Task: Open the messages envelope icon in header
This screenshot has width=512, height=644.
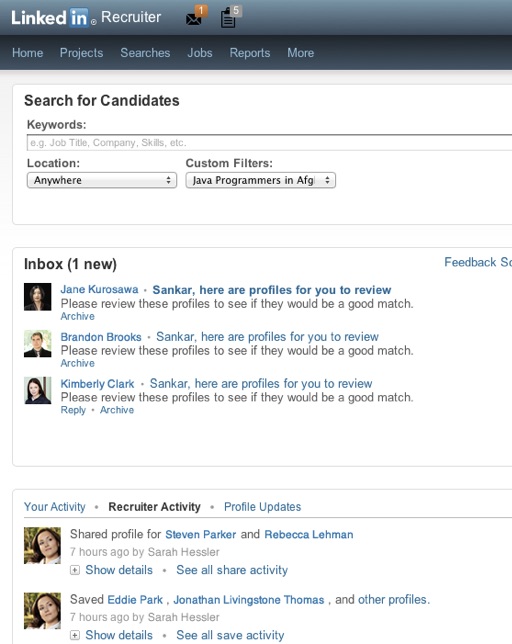Action: pos(196,17)
